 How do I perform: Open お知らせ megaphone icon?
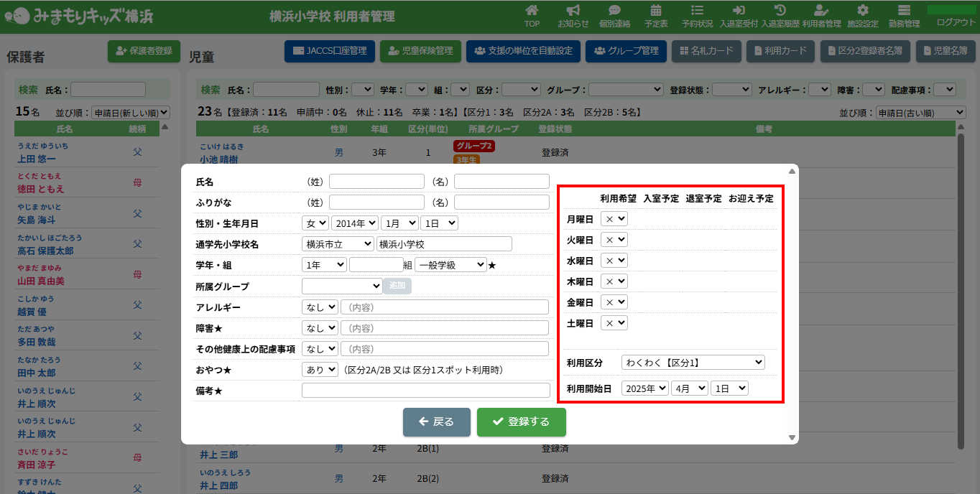pos(573,11)
